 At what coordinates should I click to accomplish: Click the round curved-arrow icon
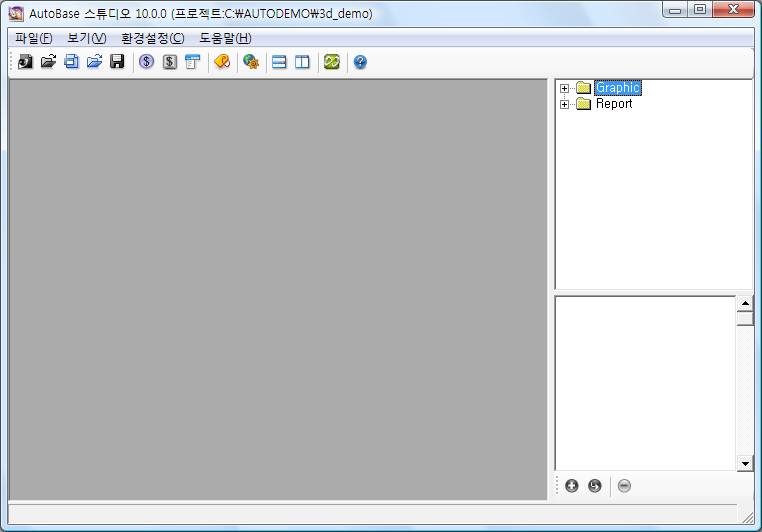click(594, 485)
